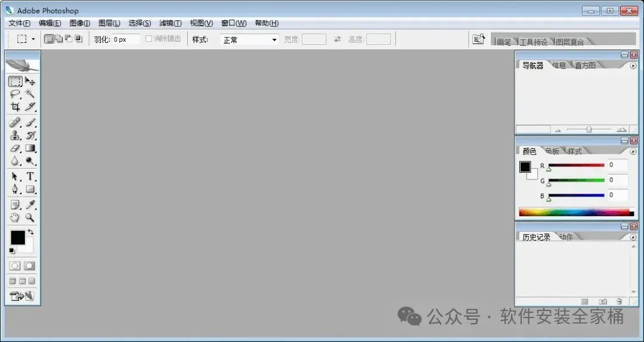Screen dimensions: 644x342
Task: Open the File Browser from options bar
Action: 478,39
